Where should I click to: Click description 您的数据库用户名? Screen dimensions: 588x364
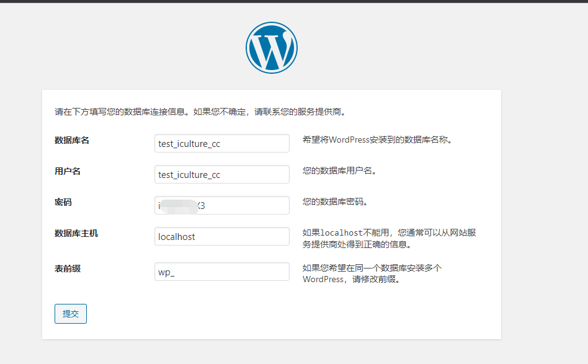click(x=339, y=171)
